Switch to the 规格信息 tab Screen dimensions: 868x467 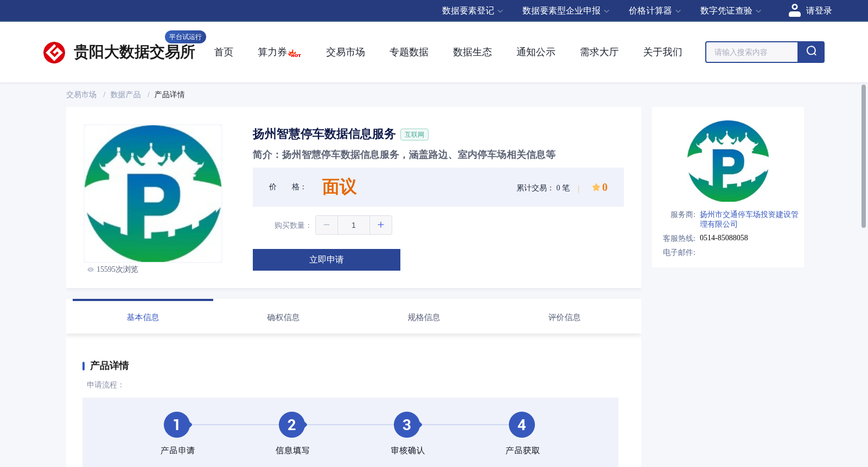coord(424,317)
